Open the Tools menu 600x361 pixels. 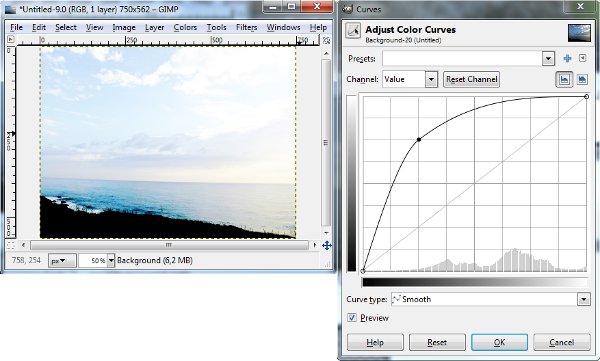coord(217,28)
